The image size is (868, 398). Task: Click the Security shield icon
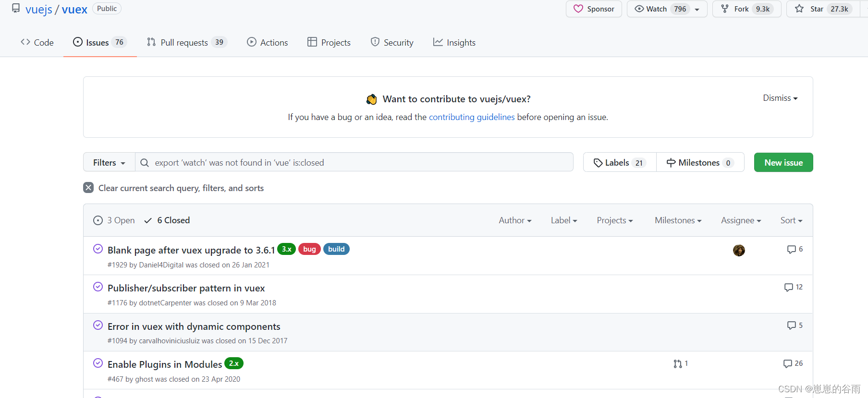tap(375, 42)
